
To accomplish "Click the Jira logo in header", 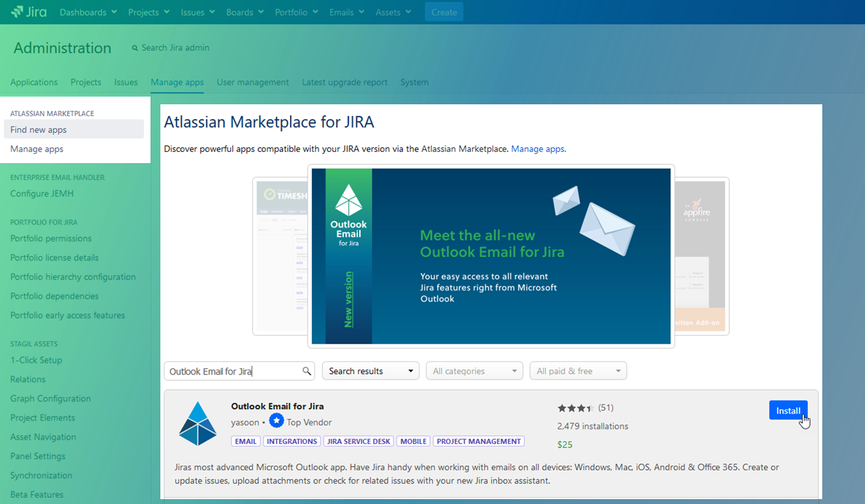I will [x=29, y=12].
